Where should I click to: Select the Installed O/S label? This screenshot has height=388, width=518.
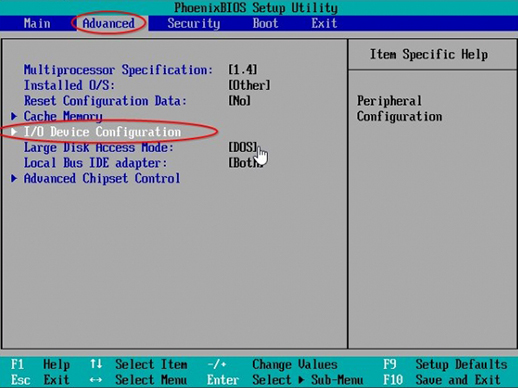coord(69,85)
